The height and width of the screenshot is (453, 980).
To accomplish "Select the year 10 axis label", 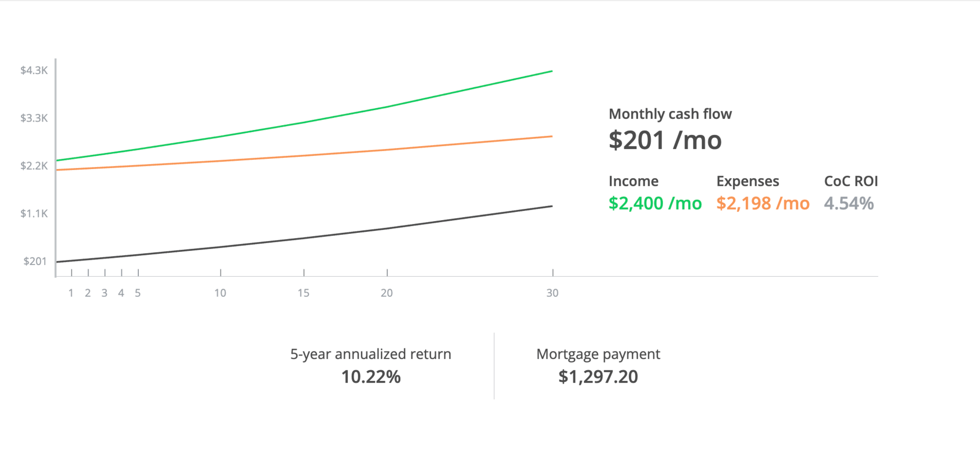I will pos(220,293).
